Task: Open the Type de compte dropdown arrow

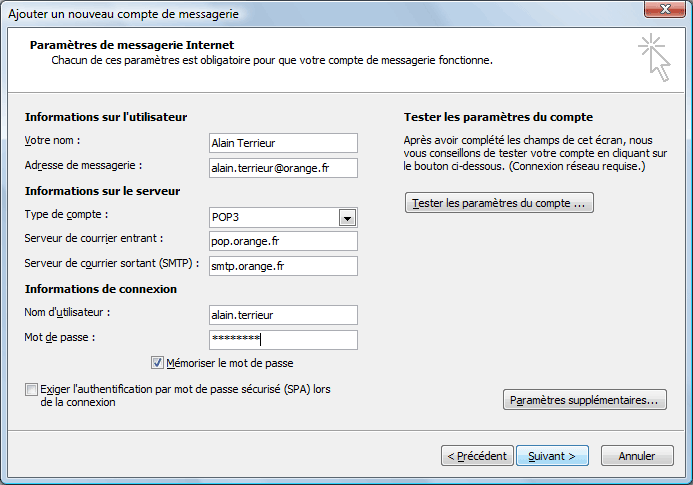Action: 347,218
